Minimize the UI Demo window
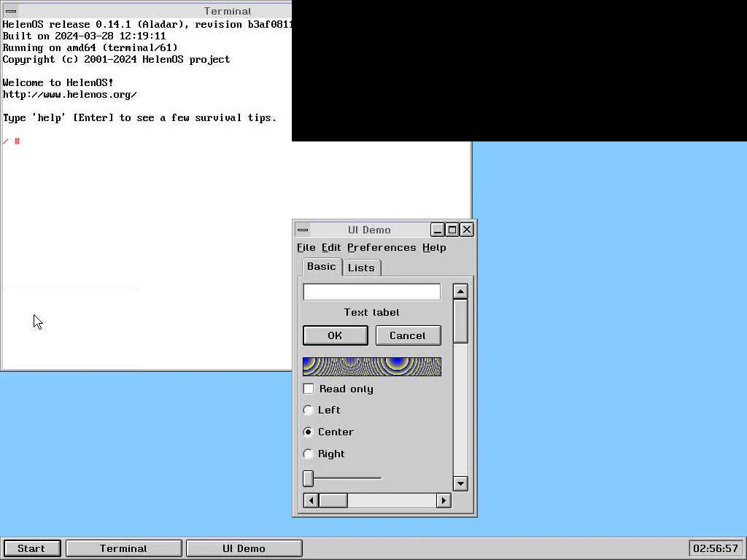 [438, 230]
